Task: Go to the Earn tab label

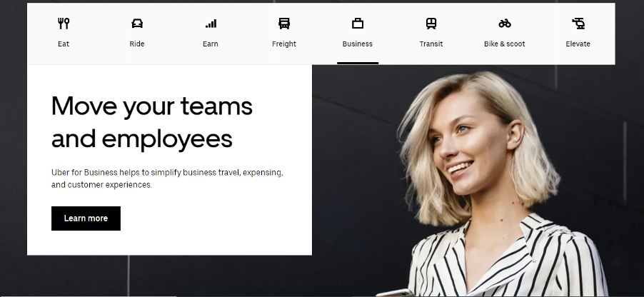Action: 211,44
